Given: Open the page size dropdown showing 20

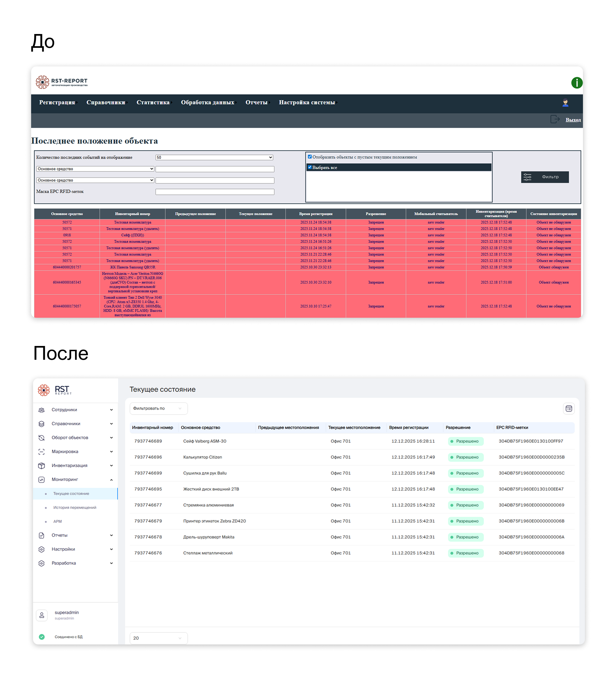Looking at the screenshot, I should pos(158,638).
